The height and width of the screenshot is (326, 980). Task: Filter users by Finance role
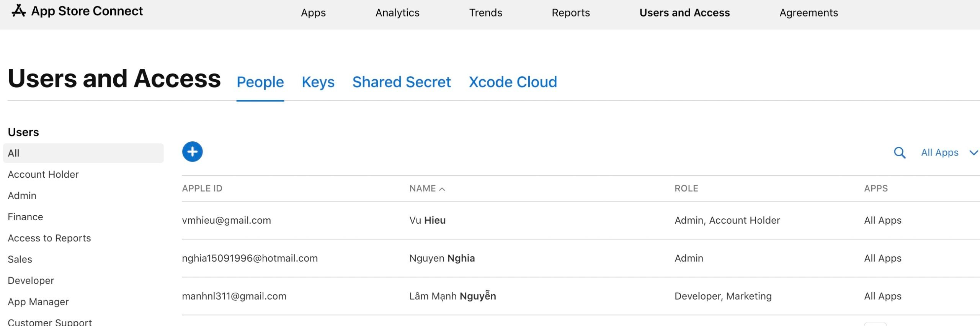coord(25,217)
